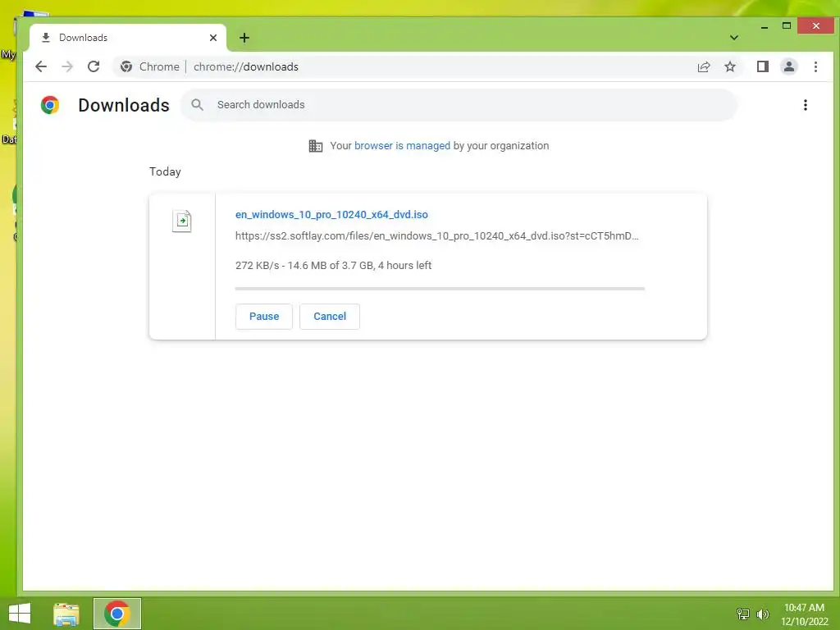Screen dimensions: 840x630
Task: Open Chrome's three-dot main menu
Action: coord(815,66)
